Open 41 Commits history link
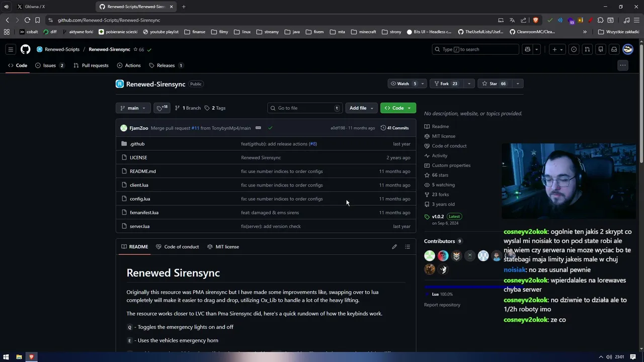 tap(395, 128)
